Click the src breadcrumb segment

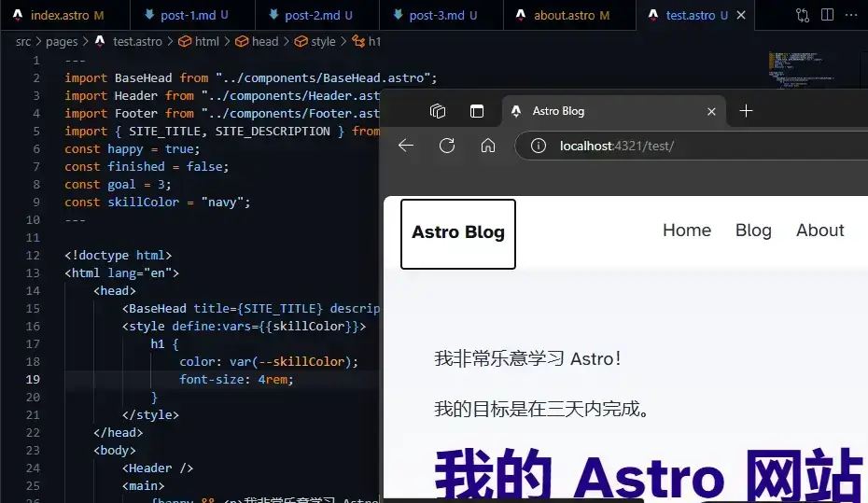click(23, 41)
